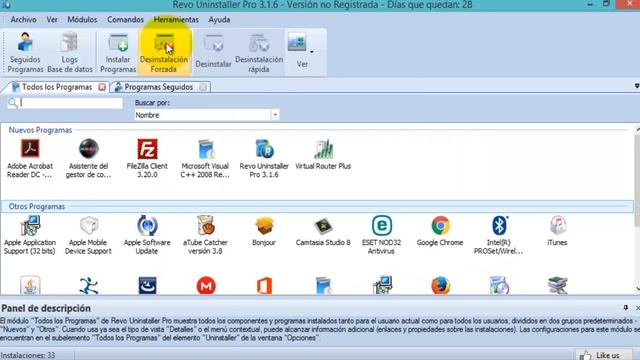Image resolution: width=640 pixels, height=360 pixels.
Task: Click the program search input field
Action: [x=71, y=103]
